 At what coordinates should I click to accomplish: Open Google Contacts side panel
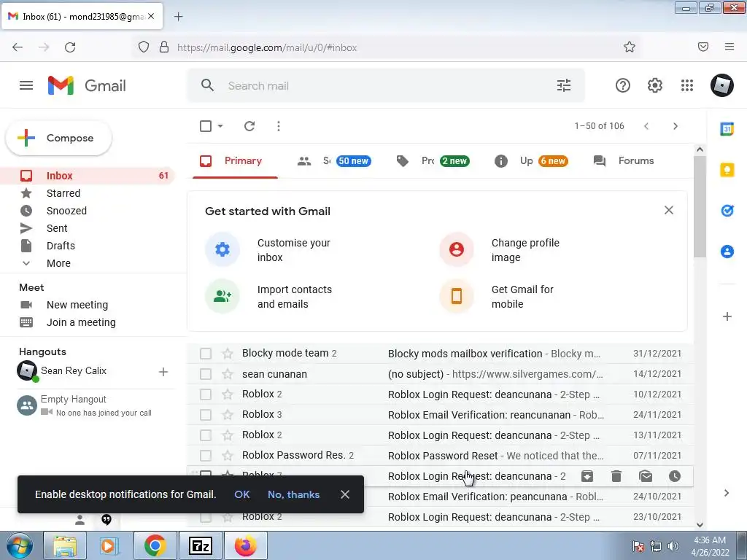click(x=727, y=251)
